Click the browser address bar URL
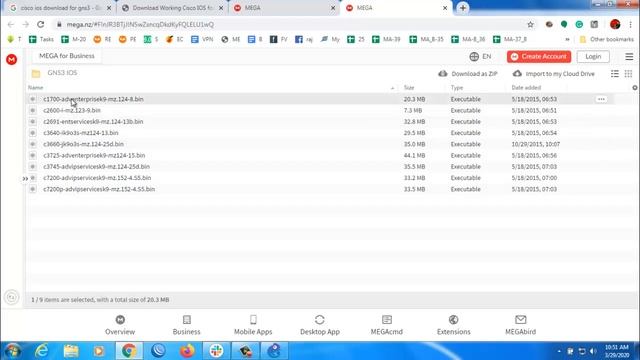Screen dimensions: 640x360 pos(140,24)
